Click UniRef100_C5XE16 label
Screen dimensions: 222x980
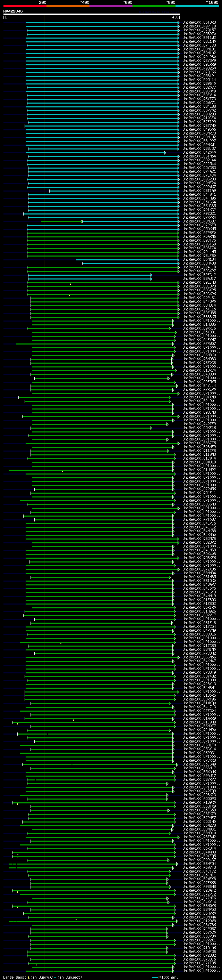199,428
